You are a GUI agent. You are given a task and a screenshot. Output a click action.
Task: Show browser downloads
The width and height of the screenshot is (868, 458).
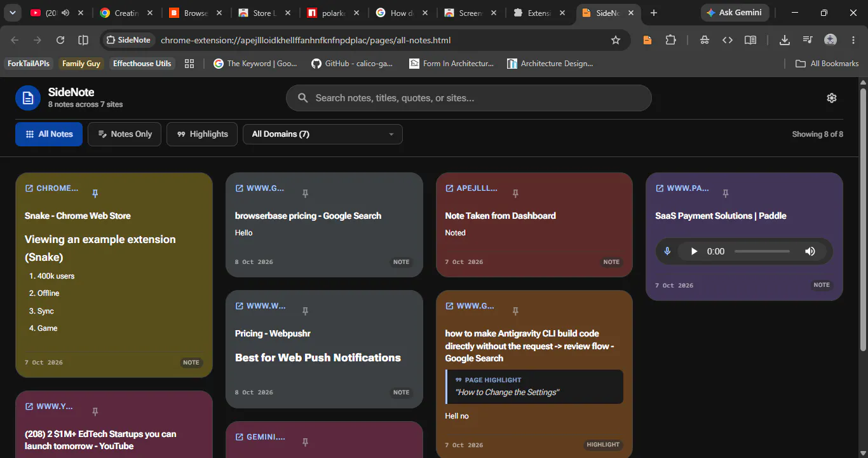click(x=785, y=40)
